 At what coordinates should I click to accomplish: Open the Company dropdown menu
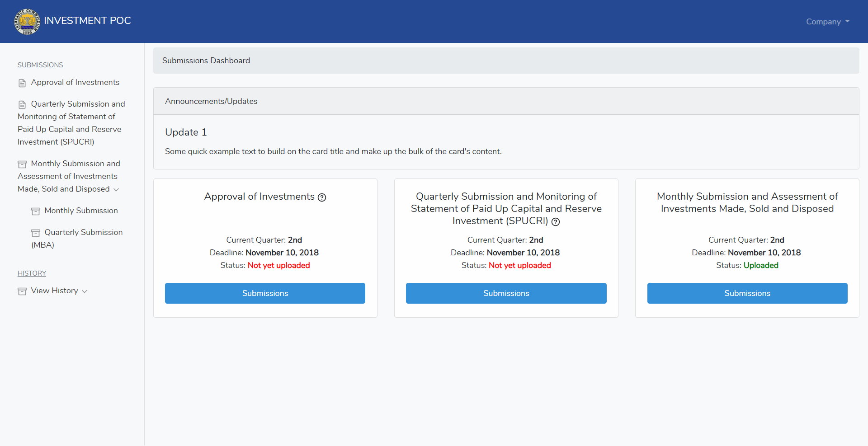coord(828,22)
